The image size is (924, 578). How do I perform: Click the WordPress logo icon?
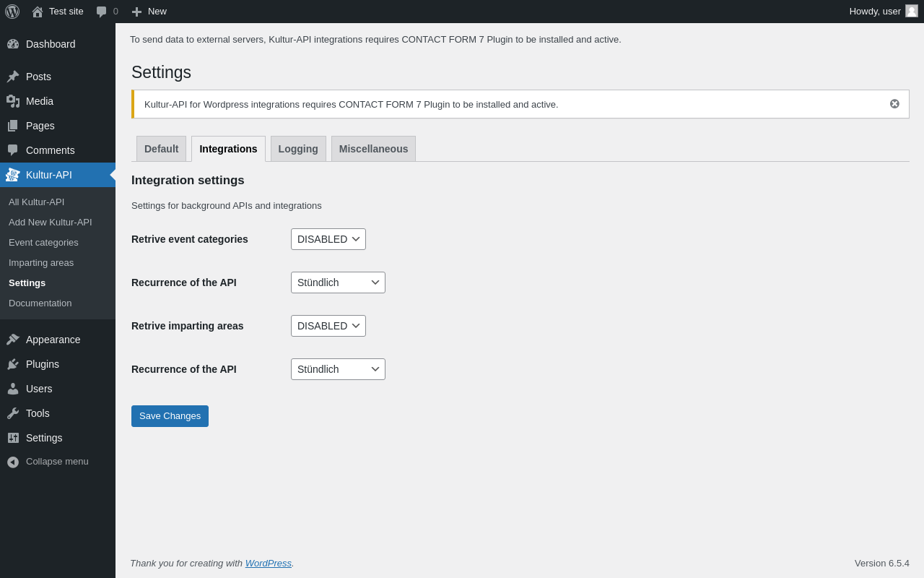click(12, 12)
